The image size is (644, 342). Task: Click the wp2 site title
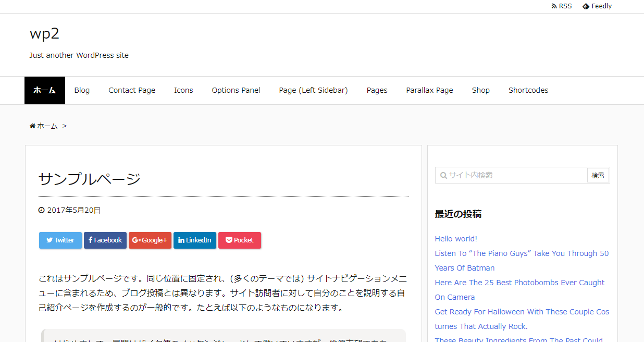tap(44, 33)
